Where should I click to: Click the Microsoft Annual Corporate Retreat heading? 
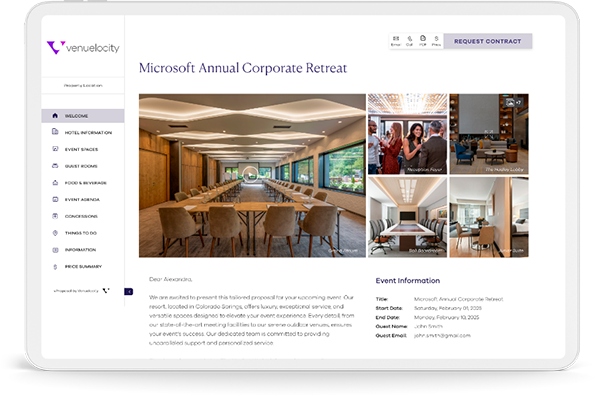click(243, 68)
